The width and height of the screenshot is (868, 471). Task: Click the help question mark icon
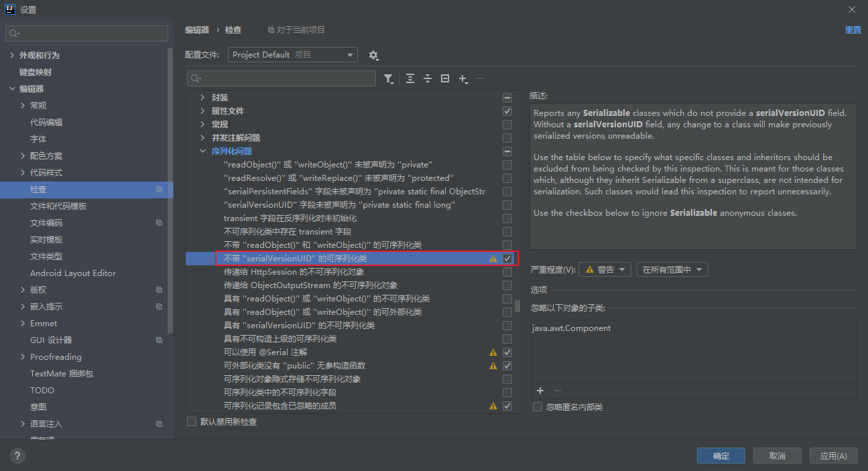click(x=17, y=456)
